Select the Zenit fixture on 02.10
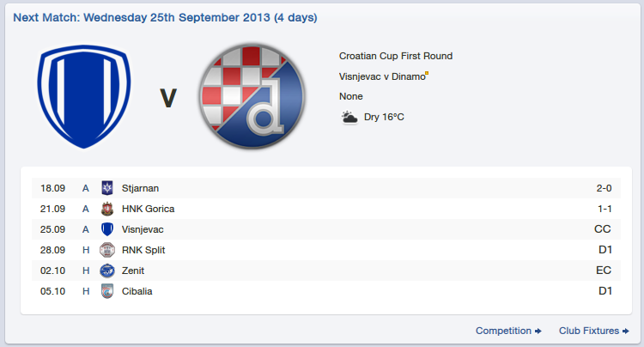Screen dimensions: 644x347 click(x=133, y=271)
